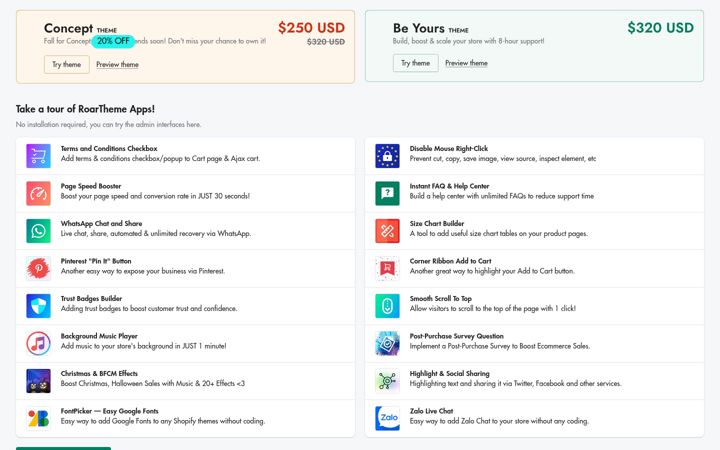This screenshot has height=450, width=720.
Task: Click the Instant FAQ & Help Center title
Action: click(x=450, y=186)
